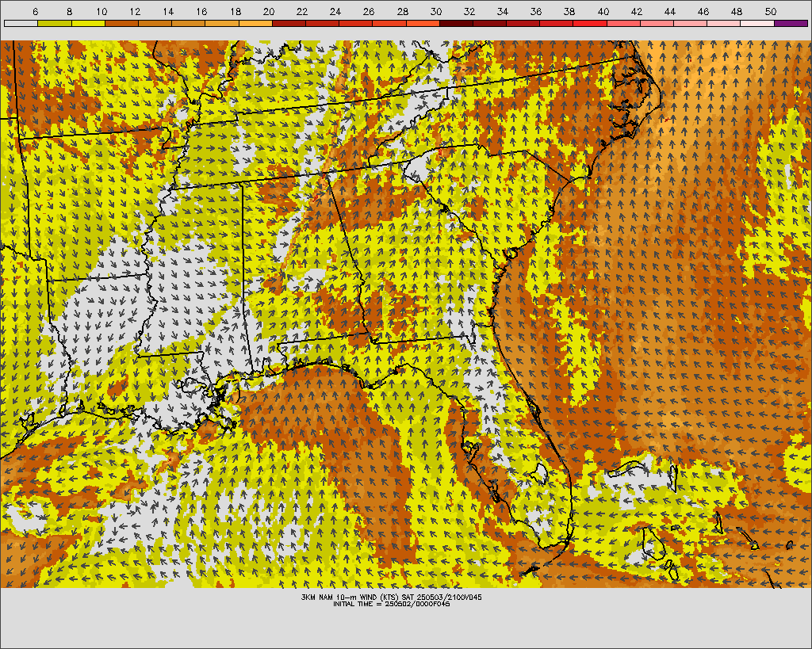The height and width of the screenshot is (649, 812).
Task: Select the red swatch between 20 and 22
Action: [x=289, y=23]
